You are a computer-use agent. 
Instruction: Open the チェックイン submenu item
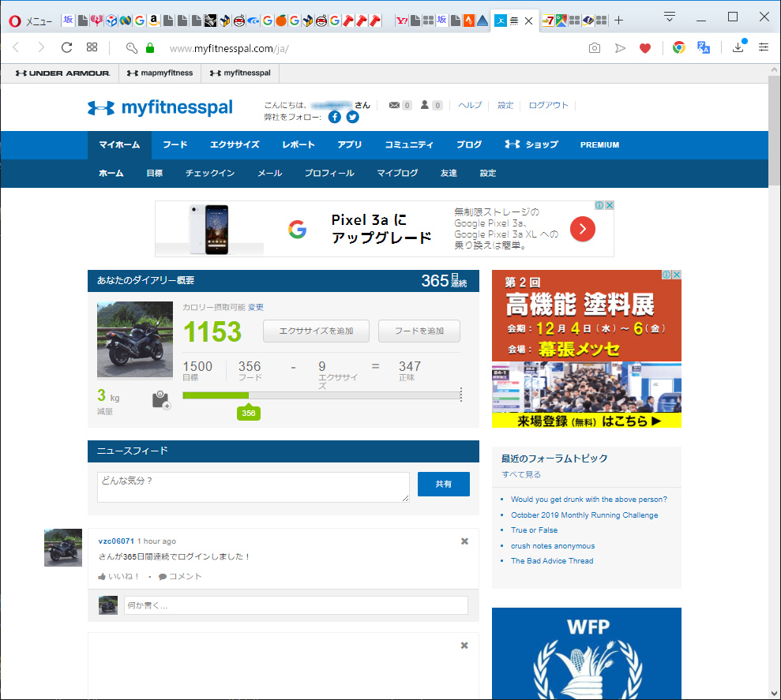click(210, 174)
